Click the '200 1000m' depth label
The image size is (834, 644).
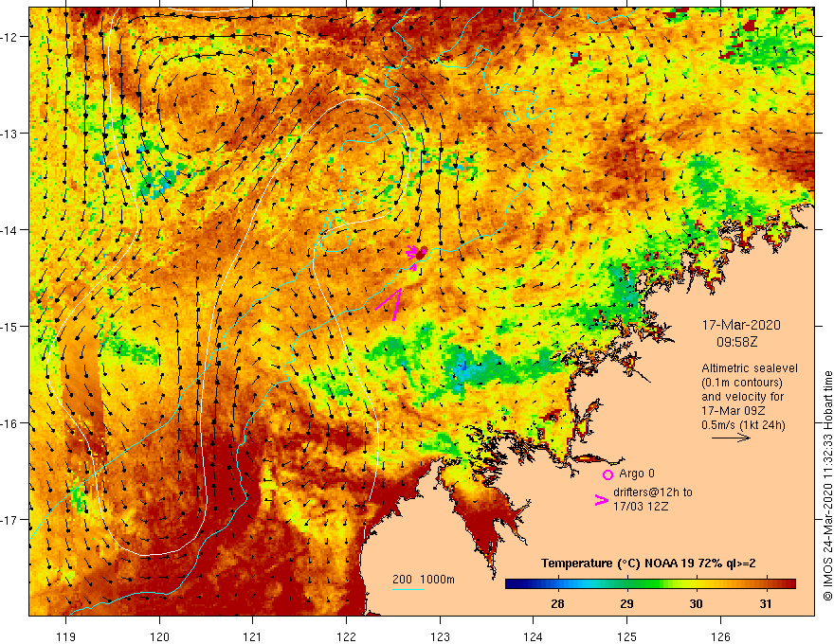pyautogui.click(x=424, y=580)
